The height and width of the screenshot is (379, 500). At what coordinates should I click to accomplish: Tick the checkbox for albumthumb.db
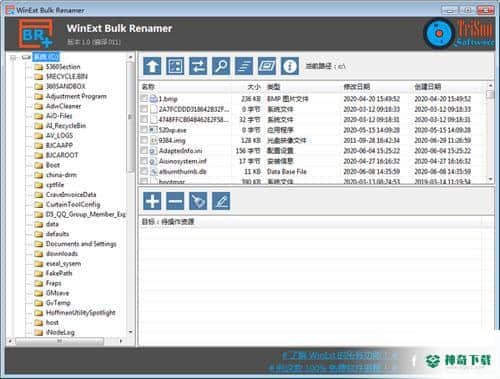(144, 171)
